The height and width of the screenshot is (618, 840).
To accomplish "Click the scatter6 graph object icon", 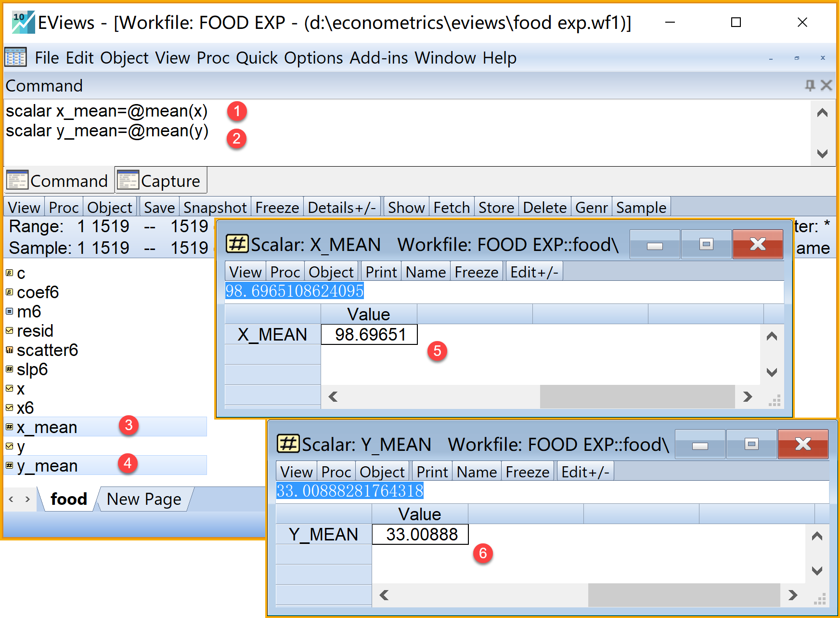I will pos(9,350).
